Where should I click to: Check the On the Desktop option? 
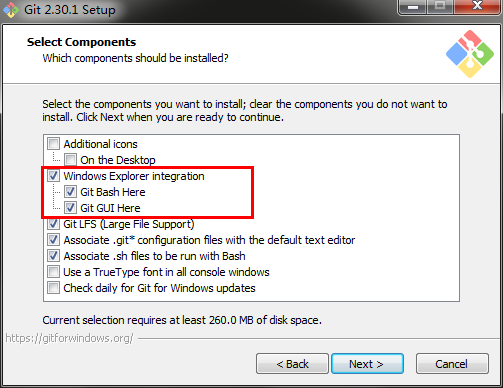pyautogui.click(x=70, y=160)
